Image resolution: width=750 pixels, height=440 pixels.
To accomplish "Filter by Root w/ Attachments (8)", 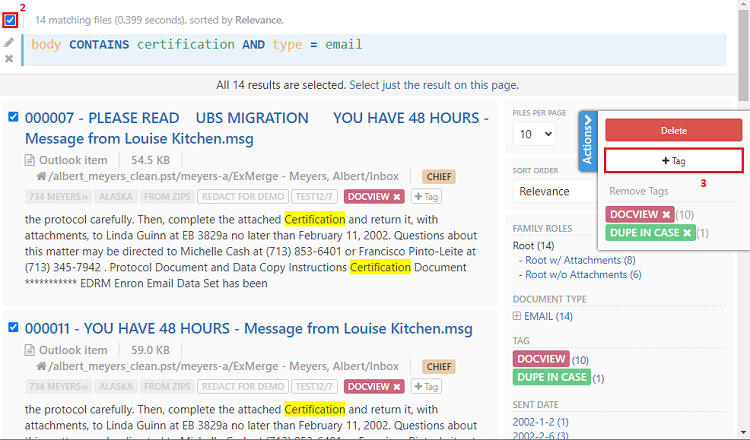I will click(x=580, y=260).
